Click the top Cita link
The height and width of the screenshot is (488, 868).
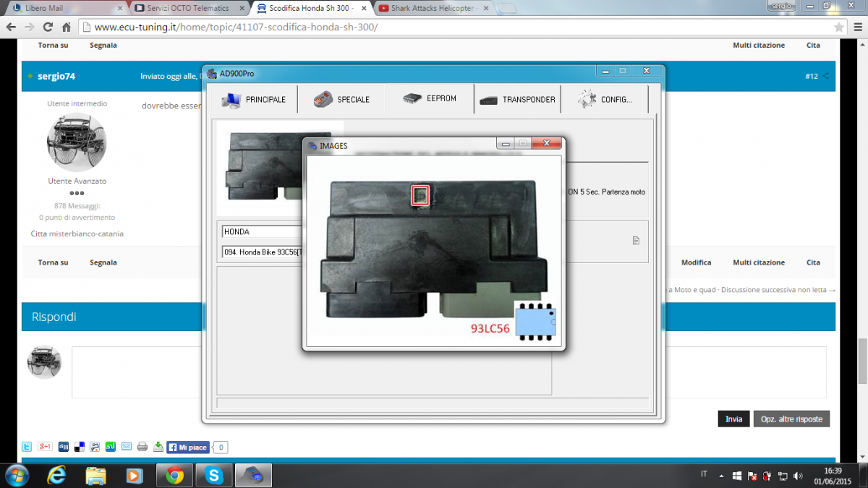pos(813,45)
